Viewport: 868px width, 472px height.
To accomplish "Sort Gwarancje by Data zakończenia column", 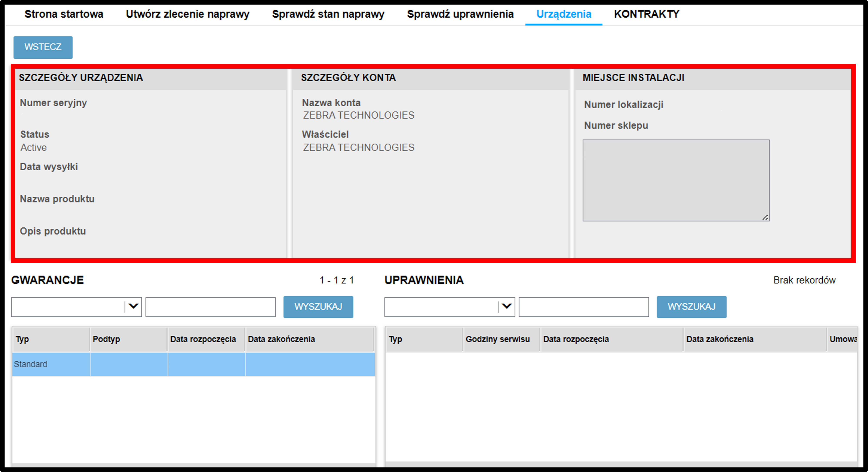I will coord(309,339).
